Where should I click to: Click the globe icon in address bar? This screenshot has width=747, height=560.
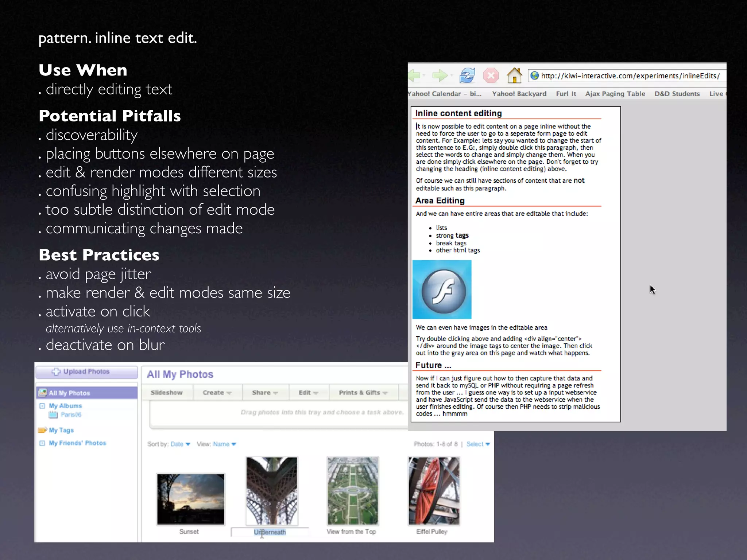click(535, 75)
